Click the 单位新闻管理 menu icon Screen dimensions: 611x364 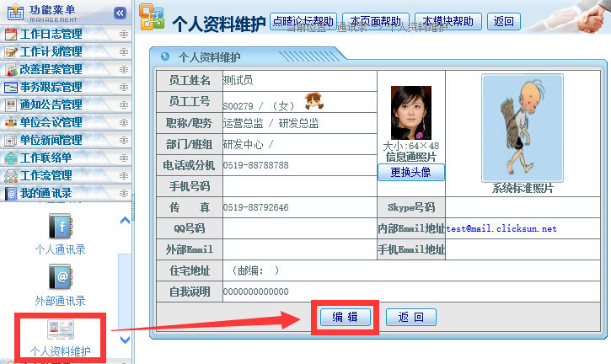click(11, 140)
